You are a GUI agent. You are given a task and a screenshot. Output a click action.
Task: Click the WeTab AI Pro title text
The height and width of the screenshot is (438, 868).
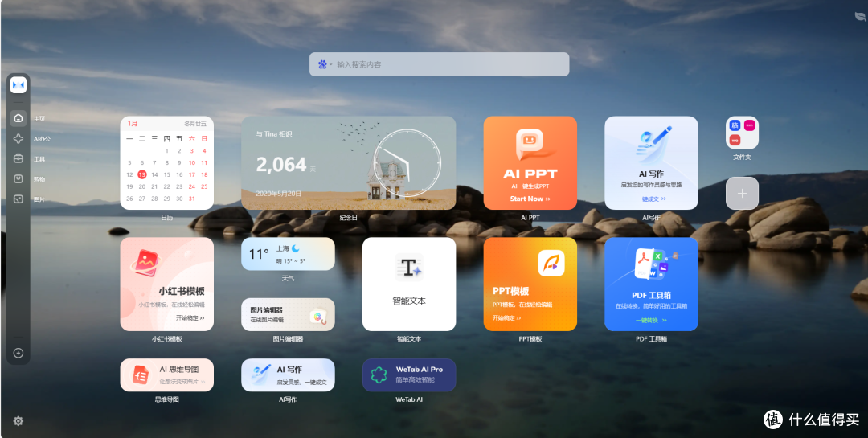420,370
